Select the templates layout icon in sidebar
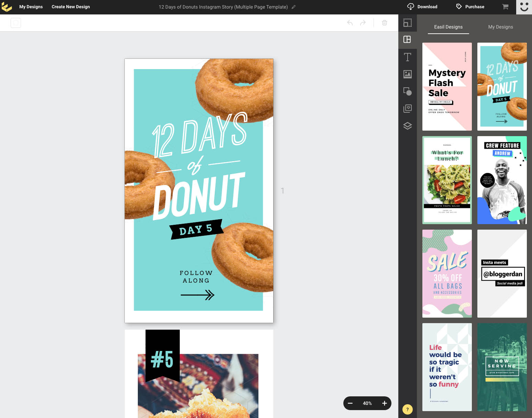This screenshot has height=418, width=532. 407,40
